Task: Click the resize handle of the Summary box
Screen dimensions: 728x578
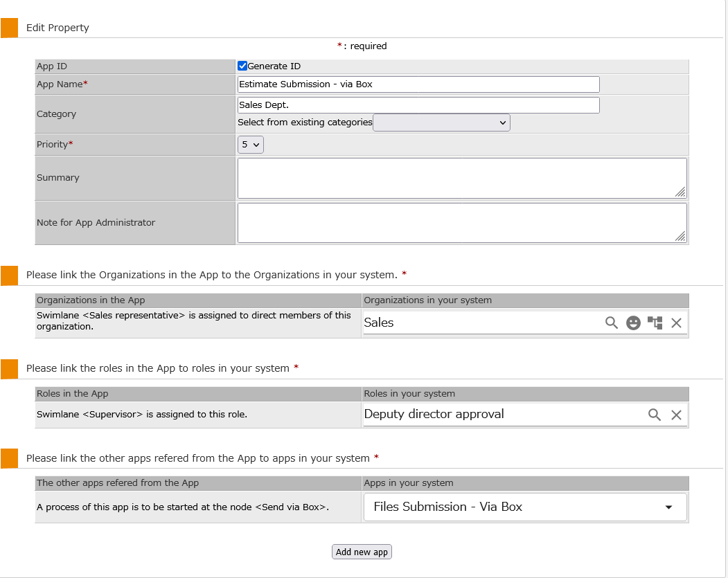Action: click(680, 192)
